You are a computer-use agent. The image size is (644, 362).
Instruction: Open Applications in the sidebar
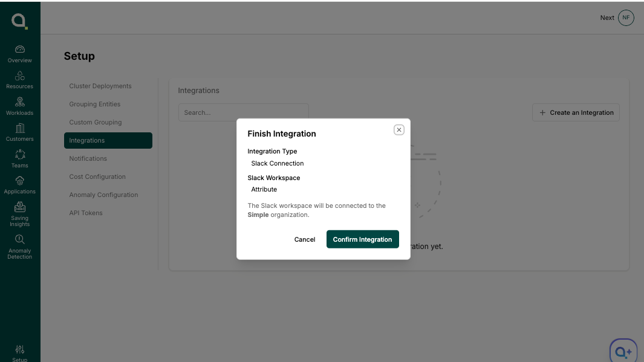20,186
